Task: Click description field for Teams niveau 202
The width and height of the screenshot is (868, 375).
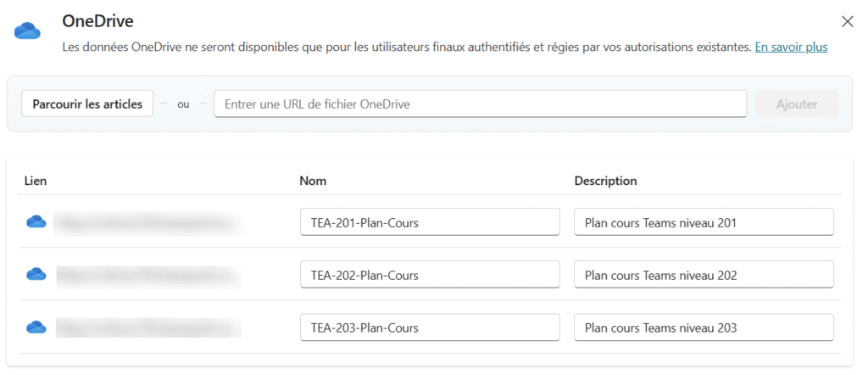Action: (x=704, y=275)
